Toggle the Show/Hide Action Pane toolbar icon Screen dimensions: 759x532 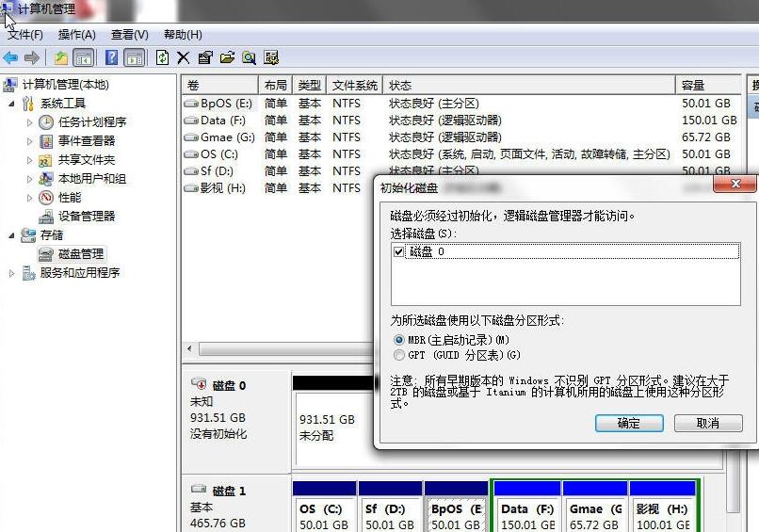click(x=134, y=58)
